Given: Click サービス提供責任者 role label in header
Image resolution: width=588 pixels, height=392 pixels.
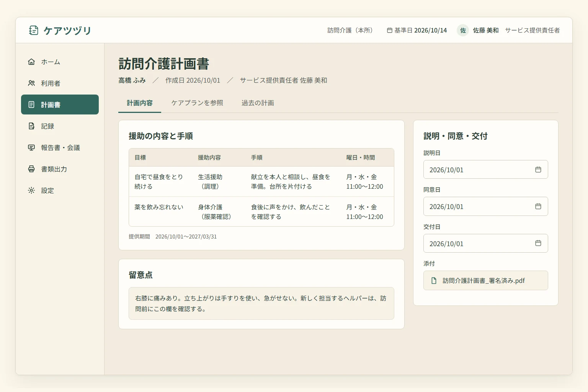Looking at the screenshot, I should click(532, 30).
